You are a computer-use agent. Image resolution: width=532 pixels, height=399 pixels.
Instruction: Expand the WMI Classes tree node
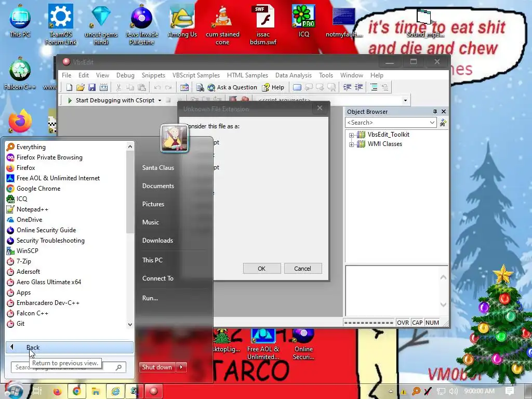[x=352, y=144]
